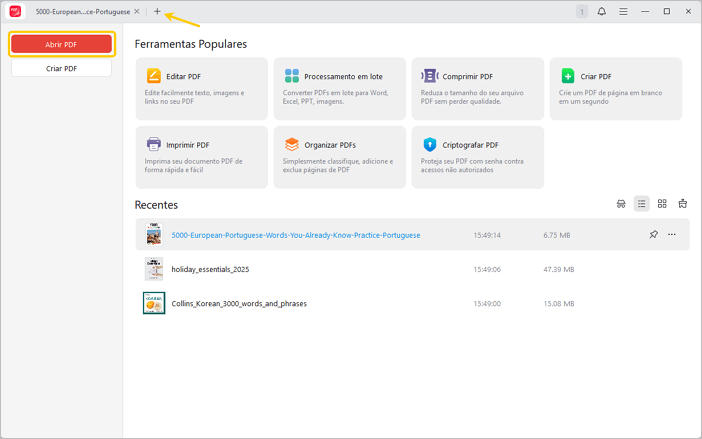Open 5000-European-Portuguese-Words recent file link
The image size is (702, 439).
(296, 235)
